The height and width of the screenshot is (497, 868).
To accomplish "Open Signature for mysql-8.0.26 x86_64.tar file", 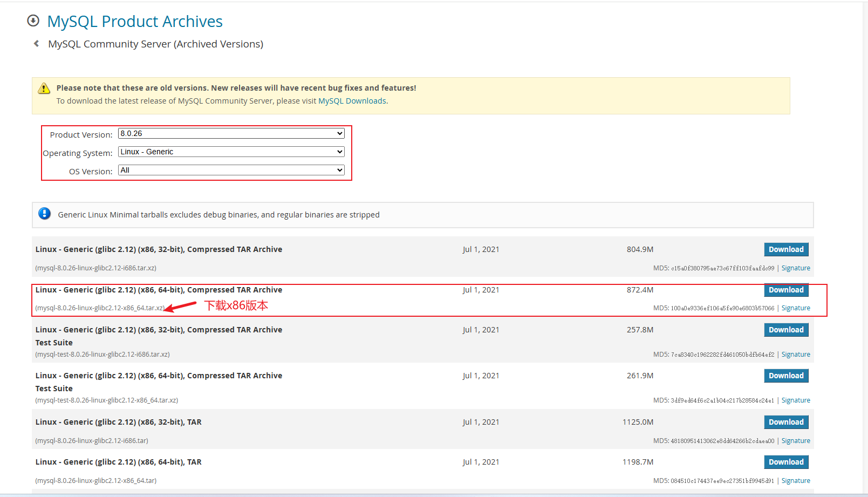I will (x=795, y=481).
